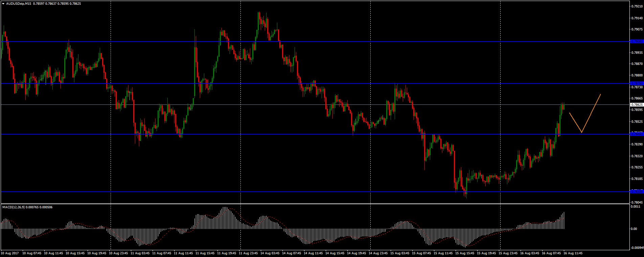Image resolution: width=644 pixels, height=257 pixels.
Task: Select the orange downward trendline segment
Action: click(x=575, y=122)
